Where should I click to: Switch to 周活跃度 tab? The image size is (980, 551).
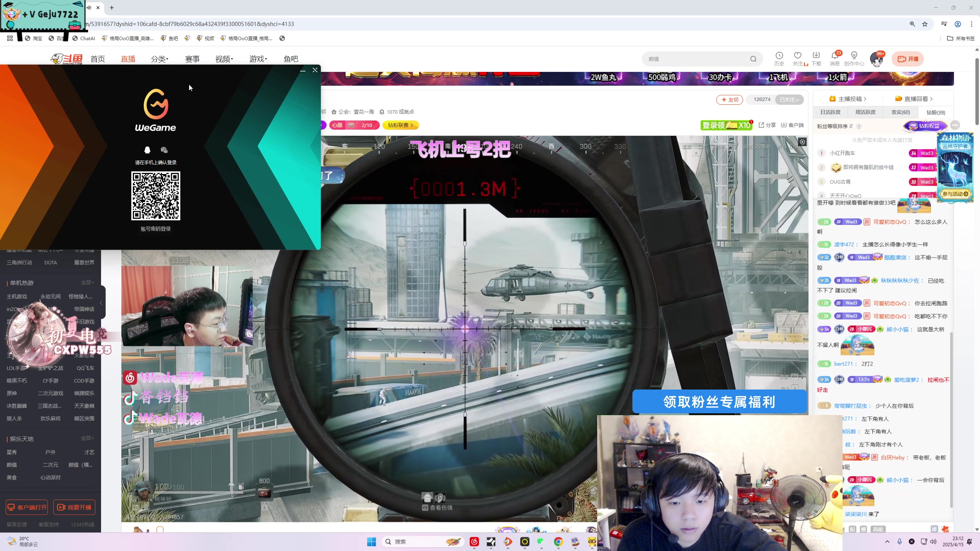point(865,112)
